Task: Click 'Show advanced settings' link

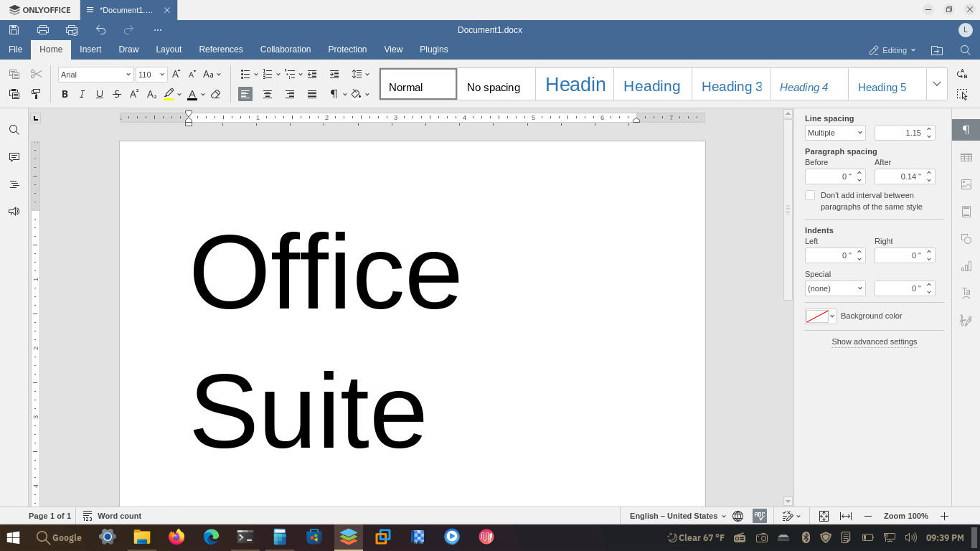Action: click(x=875, y=342)
